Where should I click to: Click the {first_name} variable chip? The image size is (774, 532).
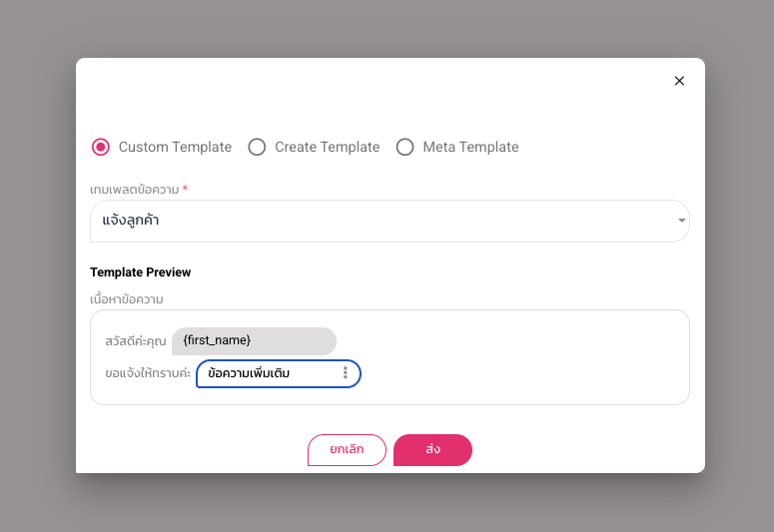tap(254, 341)
